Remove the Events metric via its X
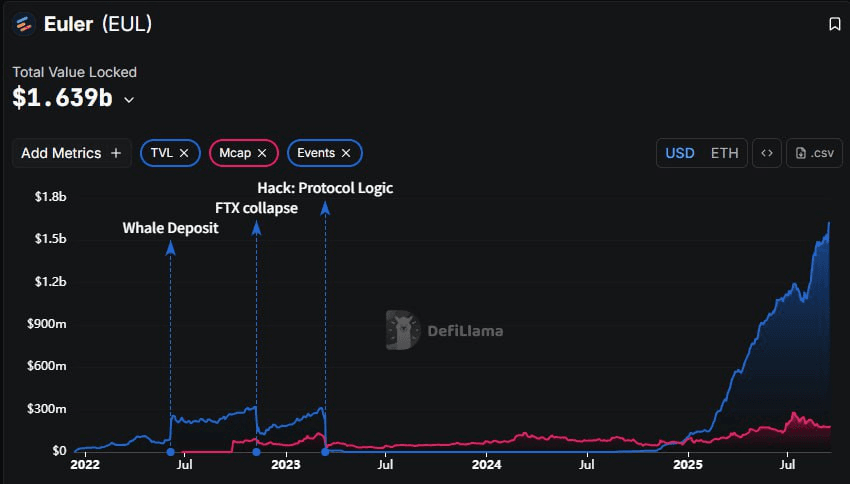850x484 pixels. pyautogui.click(x=346, y=153)
